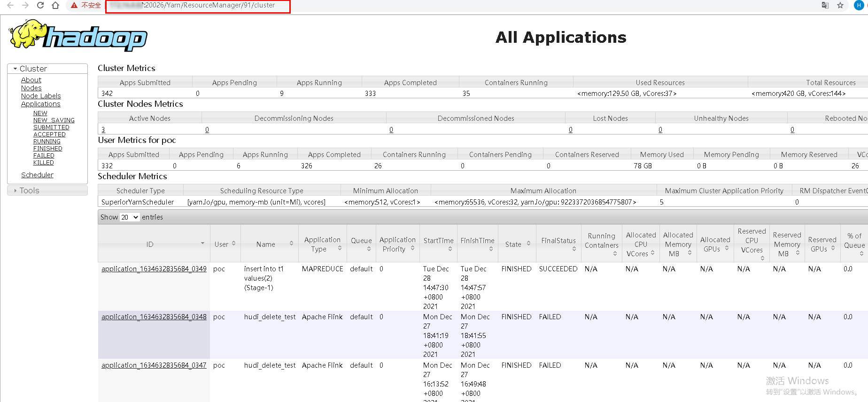Image resolution: width=868 pixels, height=402 pixels.
Task: Sort table by State column
Action: [517, 244]
